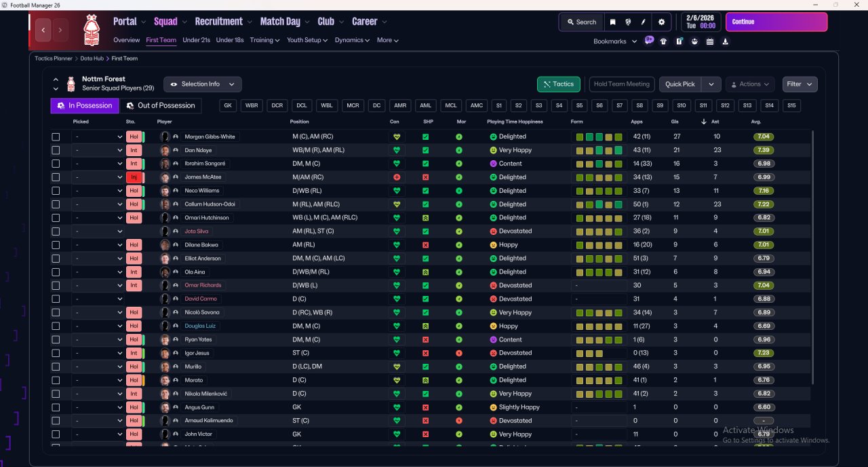Click the squad list vertical scrollbar

[x=812, y=258]
